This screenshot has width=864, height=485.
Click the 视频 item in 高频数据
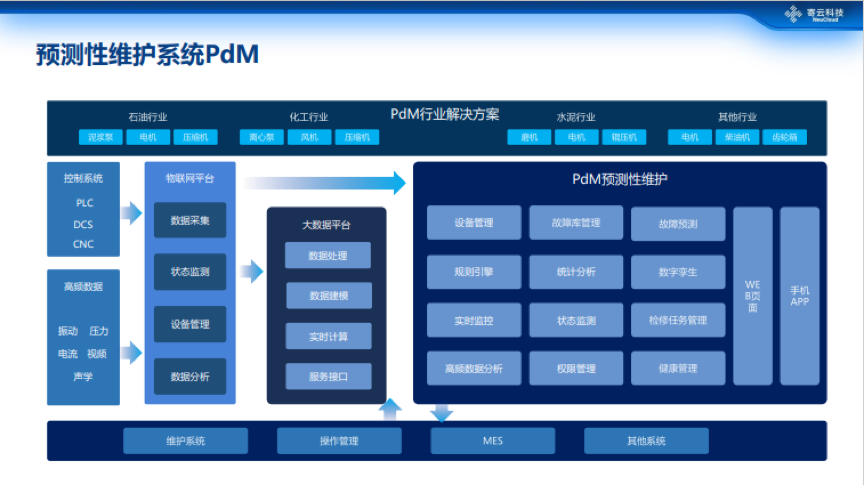(96, 353)
